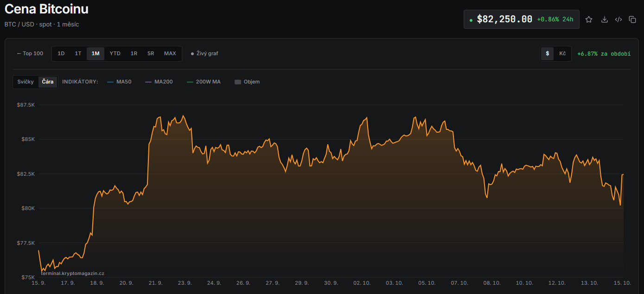Download the chart with download icon

point(604,19)
